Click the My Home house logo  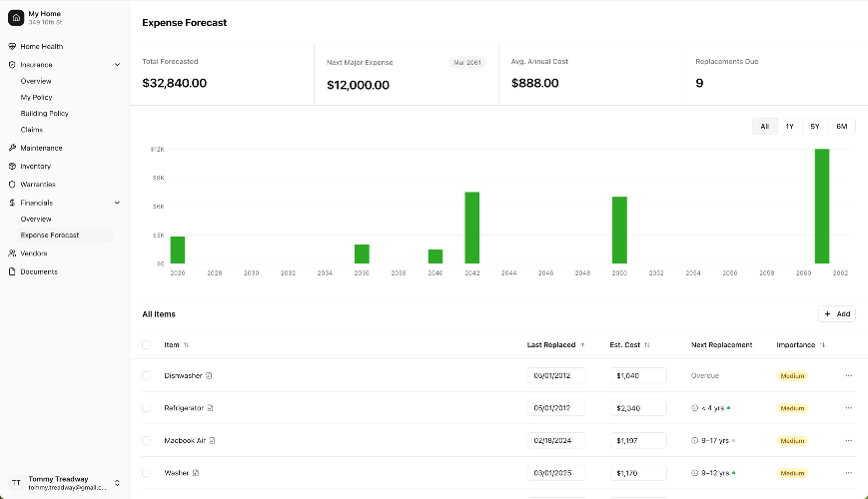coord(16,17)
